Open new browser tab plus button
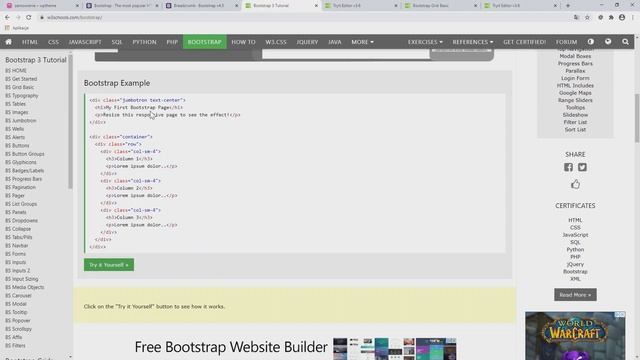The width and height of the screenshot is (640, 360). 568,6
